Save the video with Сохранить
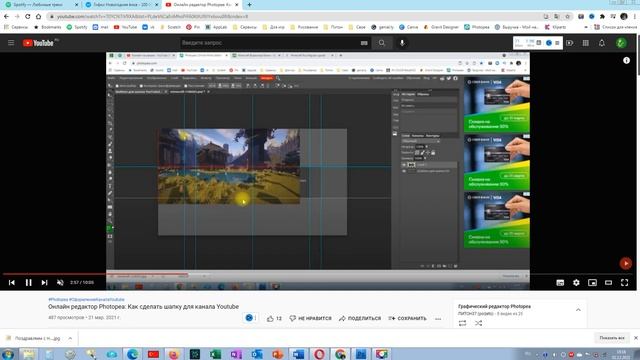The image size is (640, 360). [407, 318]
